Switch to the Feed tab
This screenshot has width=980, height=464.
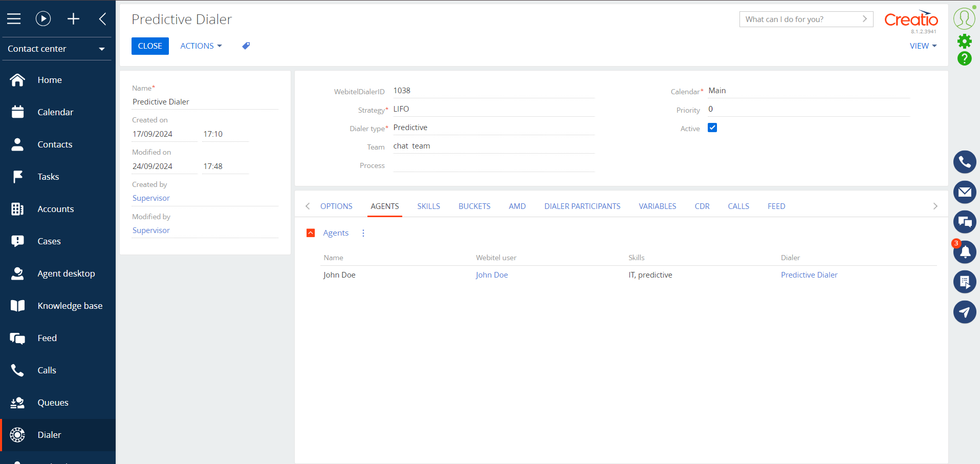pos(776,206)
